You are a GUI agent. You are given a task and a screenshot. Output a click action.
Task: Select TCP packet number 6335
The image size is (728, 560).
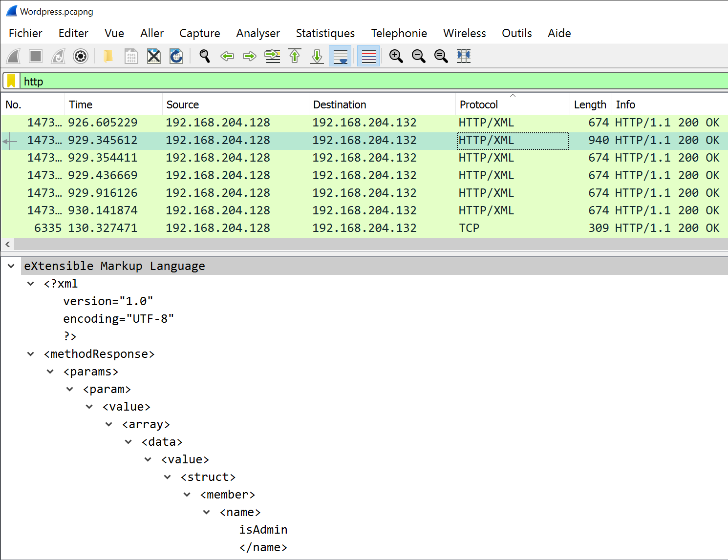364,228
